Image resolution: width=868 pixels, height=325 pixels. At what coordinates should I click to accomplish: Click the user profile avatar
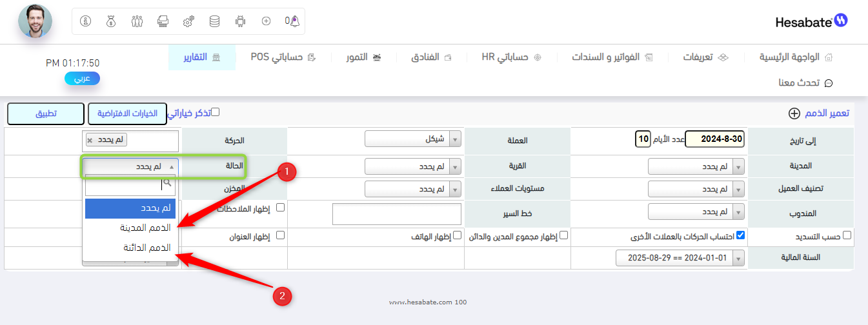tap(35, 21)
